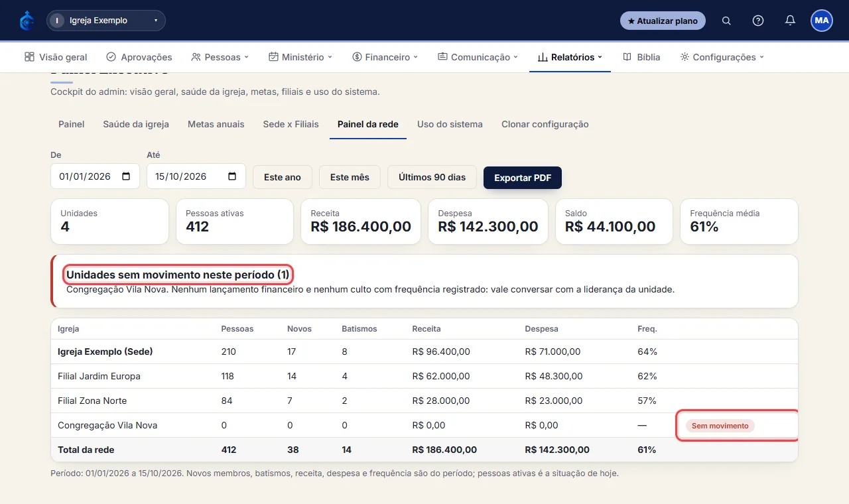The height and width of the screenshot is (504, 849).
Task: Click the Aprovações check-circle icon
Action: coord(111,57)
